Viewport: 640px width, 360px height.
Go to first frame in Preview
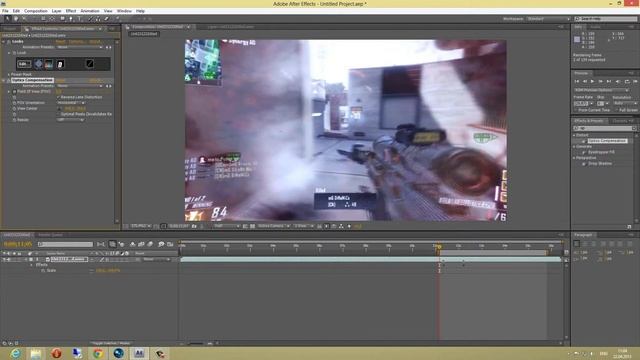pyautogui.click(x=577, y=82)
